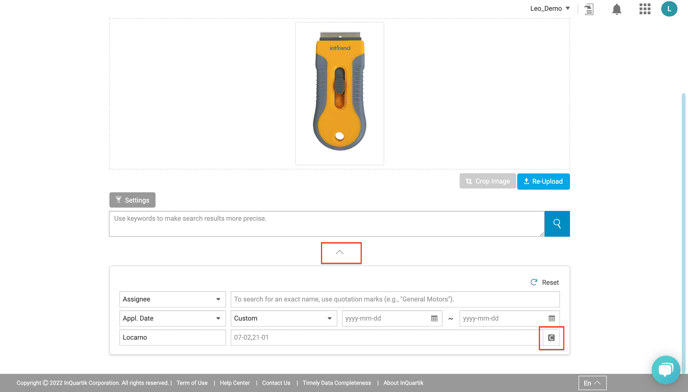Open the Assignee field dropdown
Image resolution: width=688 pixels, height=392 pixels.
click(x=172, y=299)
